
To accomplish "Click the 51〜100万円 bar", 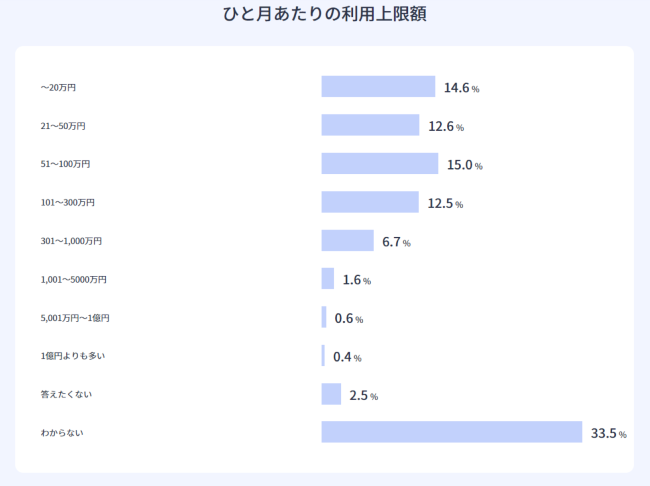I will (x=380, y=164).
